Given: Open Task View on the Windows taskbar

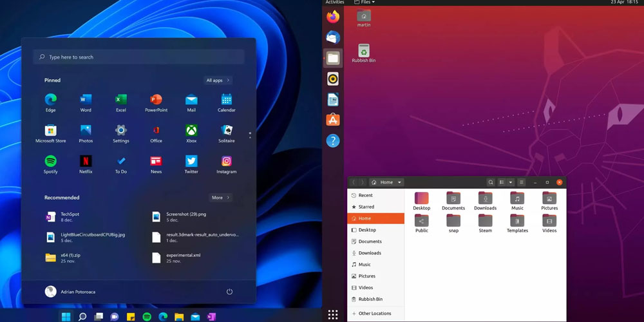Looking at the screenshot, I should (99, 317).
